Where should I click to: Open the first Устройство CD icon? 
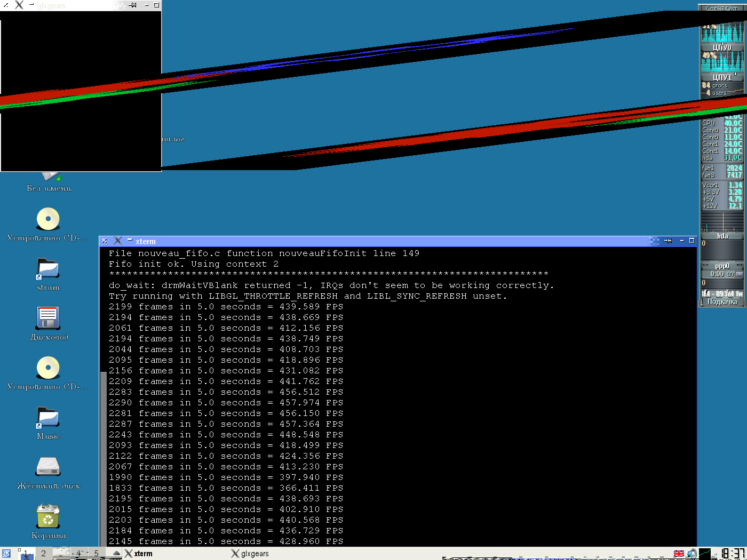(48, 219)
